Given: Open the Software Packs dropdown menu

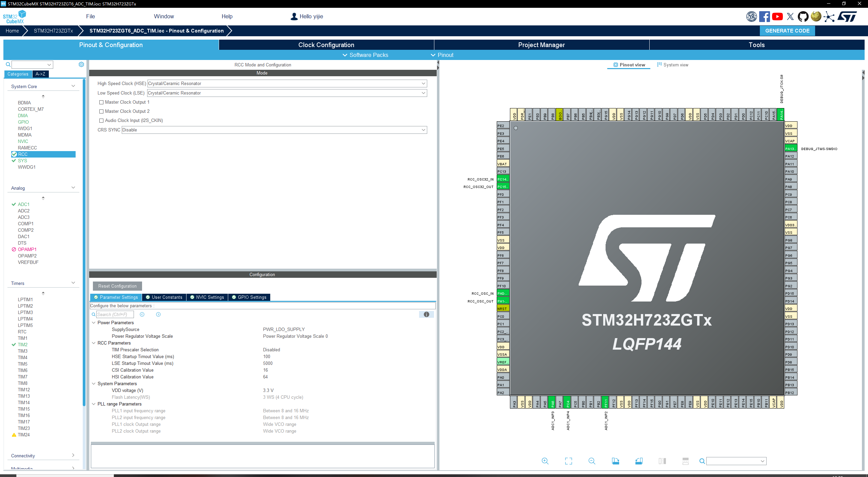Looking at the screenshot, I should pyautogui.click(x=365, y=55).
